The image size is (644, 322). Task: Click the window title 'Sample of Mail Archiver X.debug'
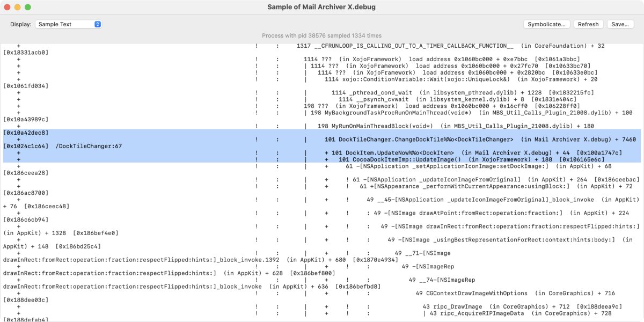pos(321,7)
